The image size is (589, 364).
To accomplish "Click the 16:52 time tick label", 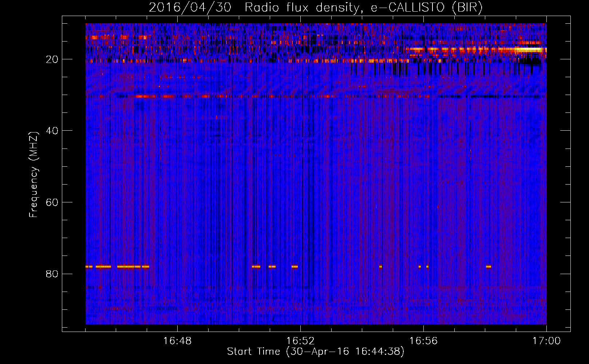I will coord(300,341).
